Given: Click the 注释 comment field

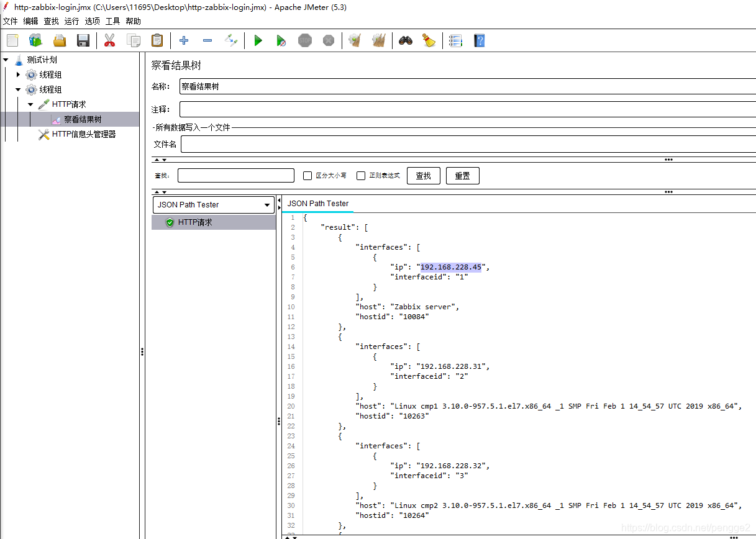Looking at the screenshot, I should point(467,109).
